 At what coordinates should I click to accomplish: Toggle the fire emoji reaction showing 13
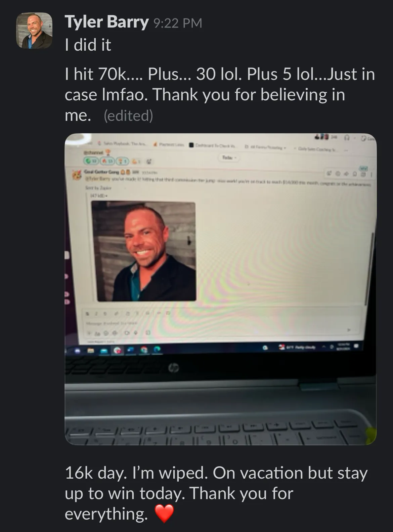[x=106, y=161]
